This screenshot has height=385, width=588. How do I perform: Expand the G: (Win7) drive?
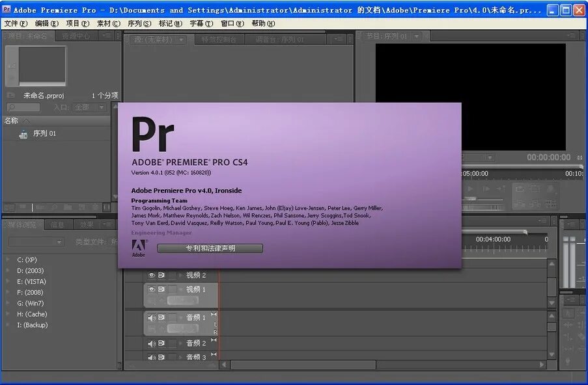[8, 303]
